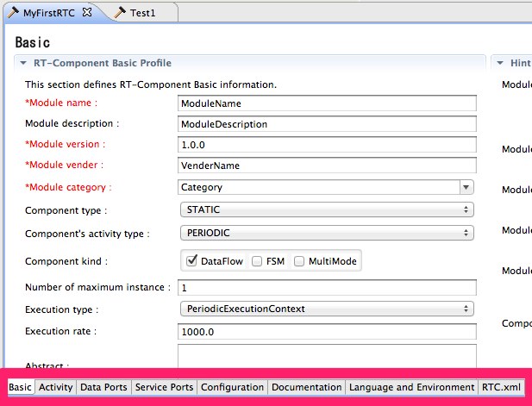Viewport: 532px width, 406px height.
Task: Open the Documentation tab
Action: (x=306, y=387)
